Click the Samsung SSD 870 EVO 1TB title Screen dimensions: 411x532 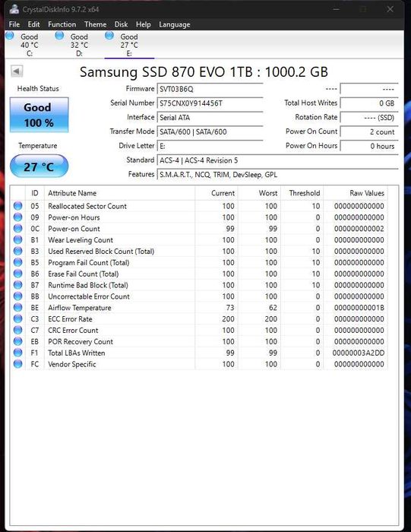(x=204, y=71)
